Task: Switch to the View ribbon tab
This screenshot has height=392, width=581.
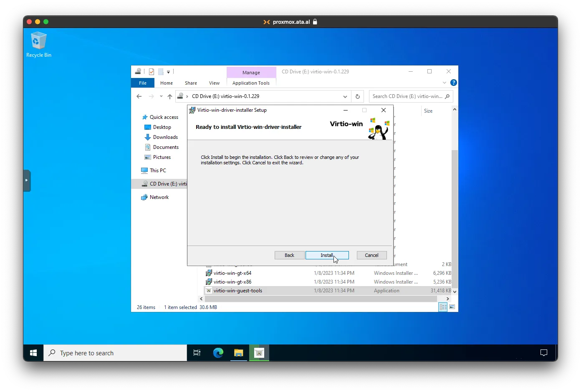Action: pos(214,83)
